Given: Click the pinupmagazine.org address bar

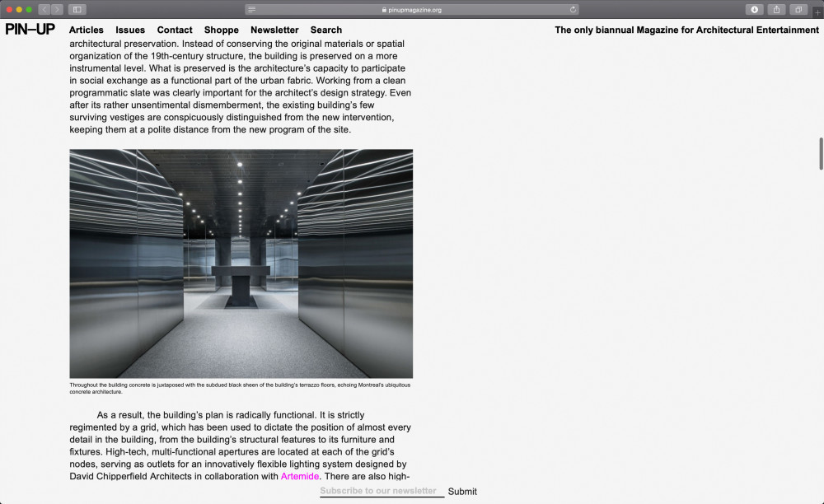Looking at the screenshot, I should 412,9.
